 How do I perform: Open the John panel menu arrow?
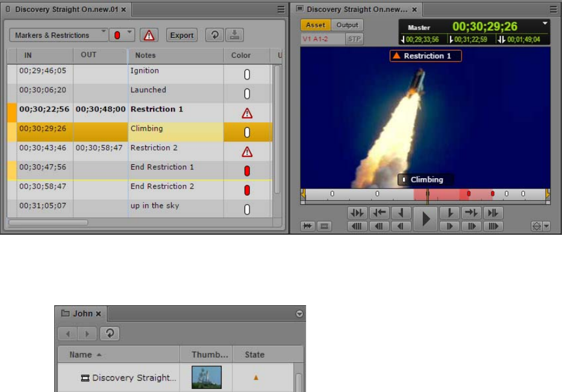click(x=299, y=314)
